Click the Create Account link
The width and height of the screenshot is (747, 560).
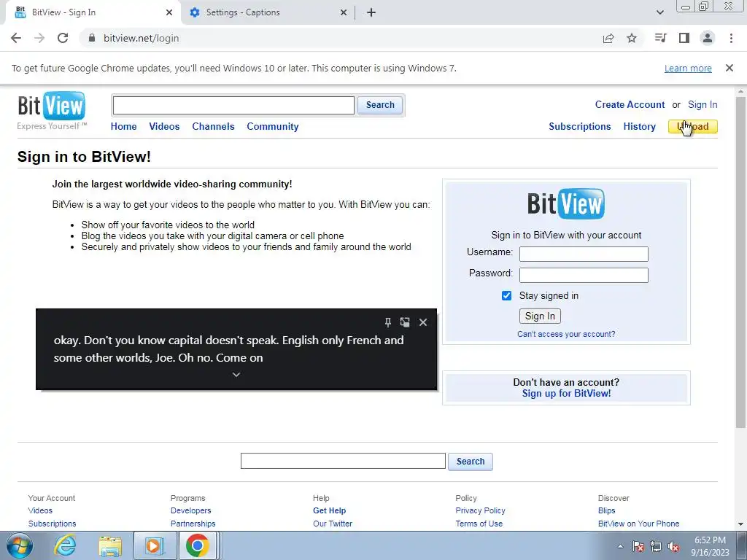click(x=630, y=105)
